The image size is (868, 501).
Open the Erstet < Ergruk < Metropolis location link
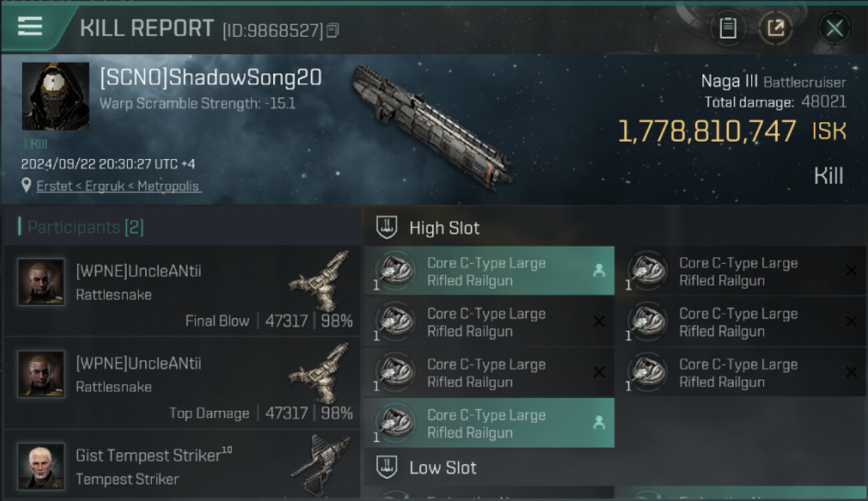click(x=118, y=186)
